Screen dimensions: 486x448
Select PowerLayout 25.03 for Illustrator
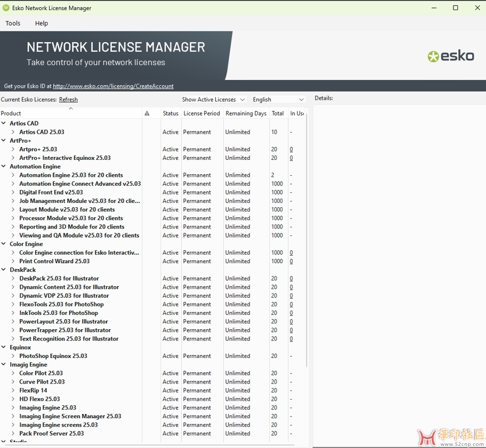63,322
